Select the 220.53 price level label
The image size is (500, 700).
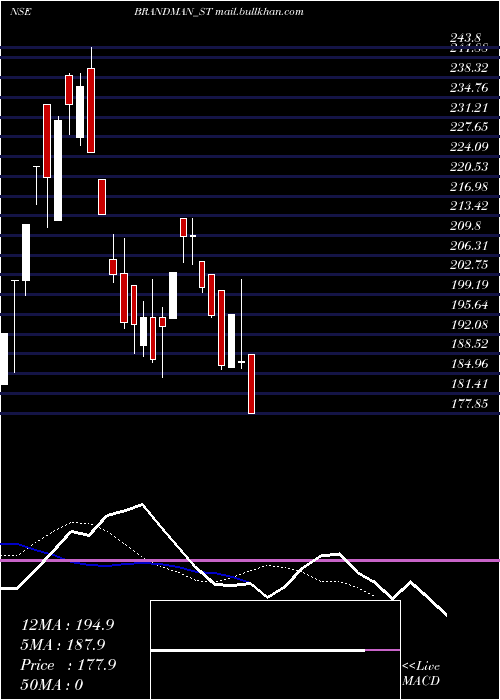tap(469, 167)
